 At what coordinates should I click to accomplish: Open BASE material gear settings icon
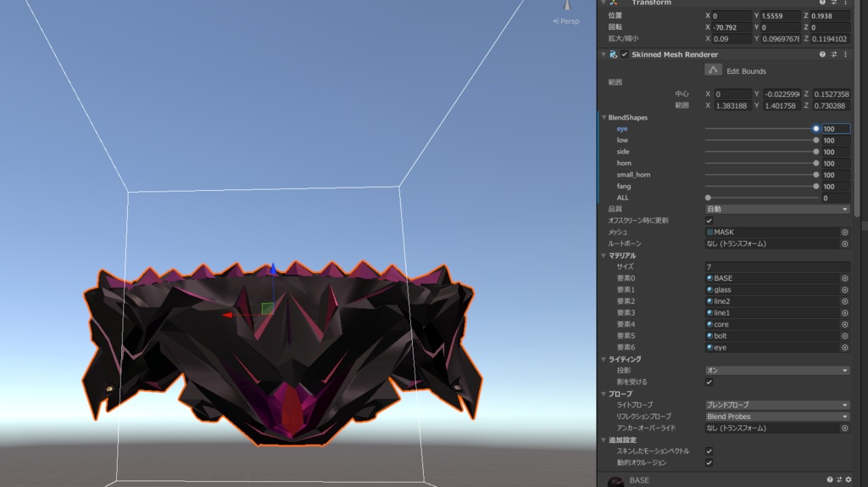(x=848, y=480)
